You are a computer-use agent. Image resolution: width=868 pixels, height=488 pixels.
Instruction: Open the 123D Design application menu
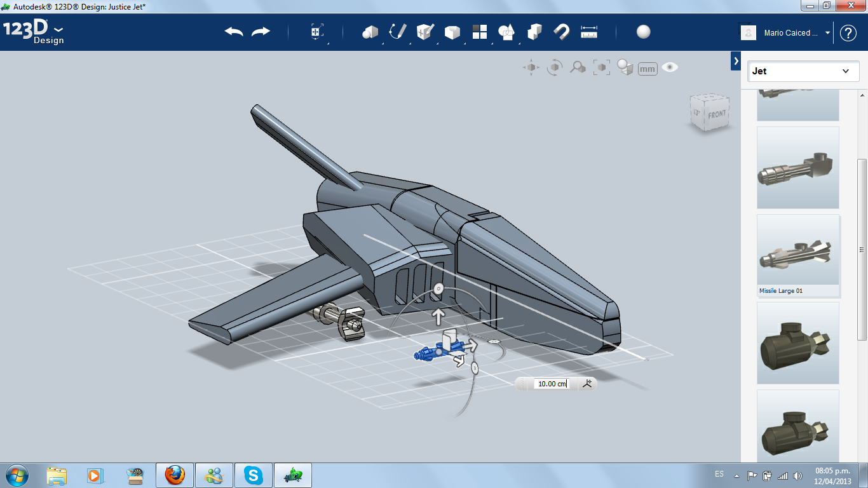(x=34, y=32)
